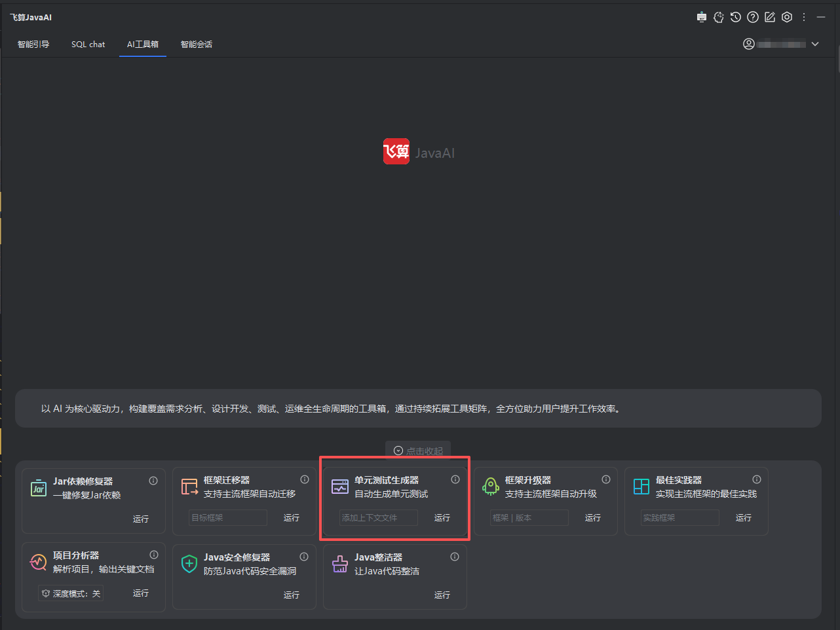Image resolution: width=840 pixels, height=630 pixels.
Task: Click the 框架升级器 rocket icon
Action: point(491,487)
